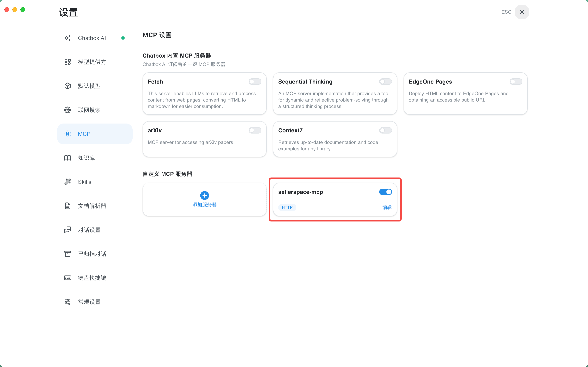Open 已归档对话 in the sidebar
This screenshot has height=367, width=588.
pyautogui.click(x=95, y=254)
